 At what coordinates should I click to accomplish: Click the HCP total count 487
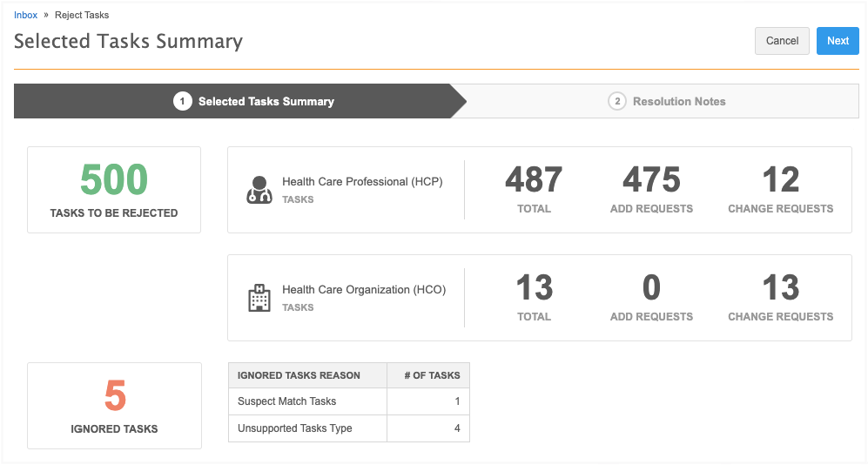coord(534,180)
